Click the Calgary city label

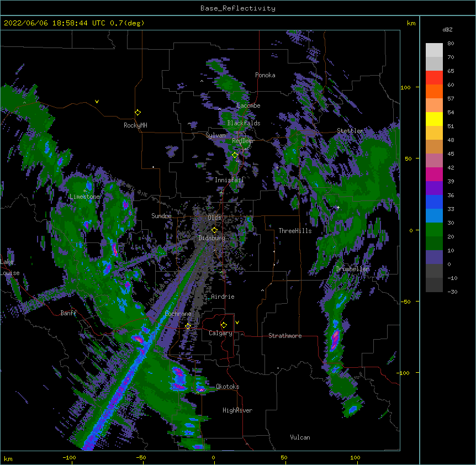pos(220,333)
